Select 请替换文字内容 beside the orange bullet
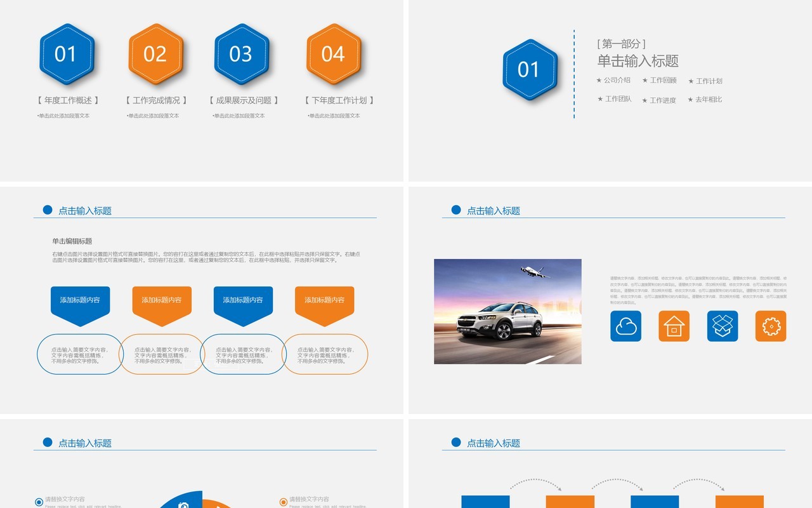812x508 pixels. coord(309,499)
